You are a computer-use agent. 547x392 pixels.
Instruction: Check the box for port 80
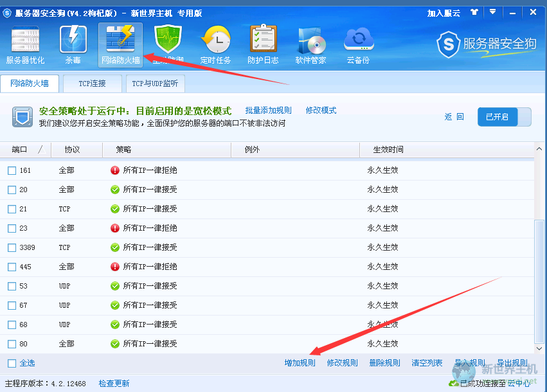[12, 344]
